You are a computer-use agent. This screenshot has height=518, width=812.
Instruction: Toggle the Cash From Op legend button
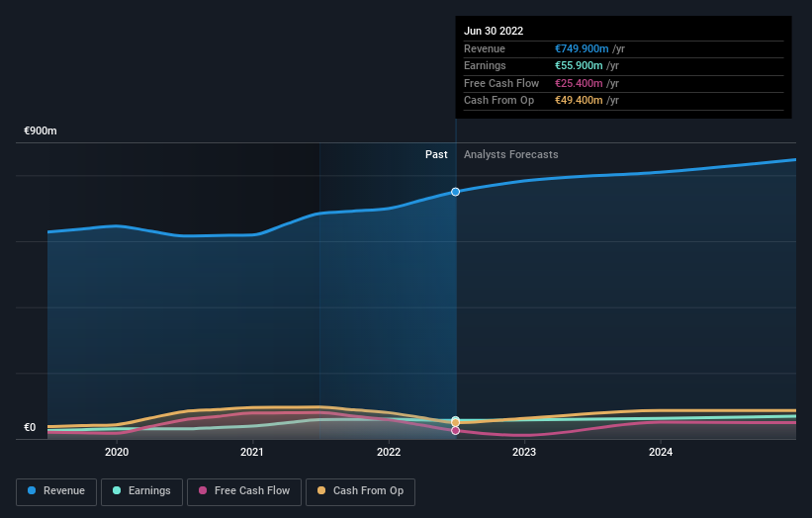pyautogui.click(x=360, y=491)
